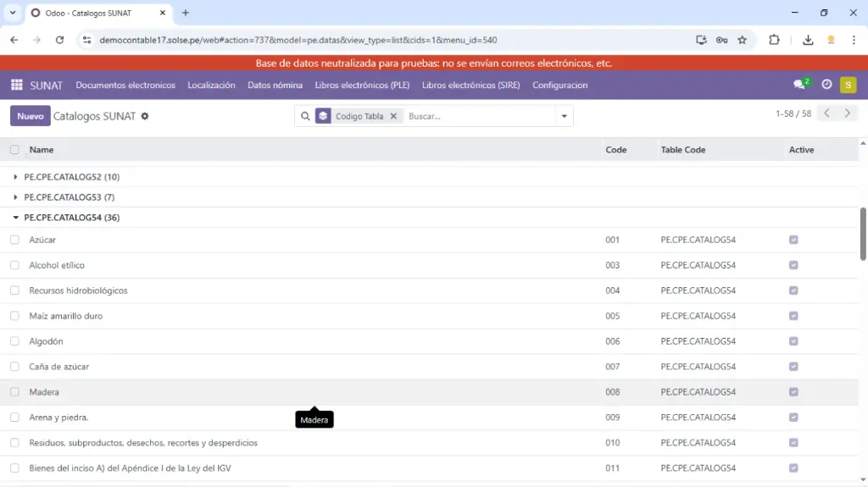Click the Nuevo button

[30, 116]
